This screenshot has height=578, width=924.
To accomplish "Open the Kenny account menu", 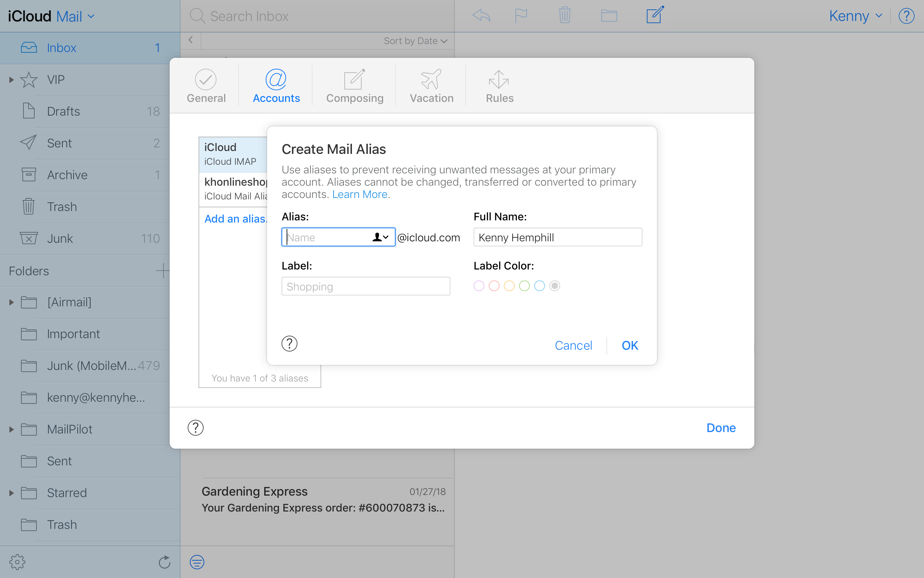I will point(856,16).
